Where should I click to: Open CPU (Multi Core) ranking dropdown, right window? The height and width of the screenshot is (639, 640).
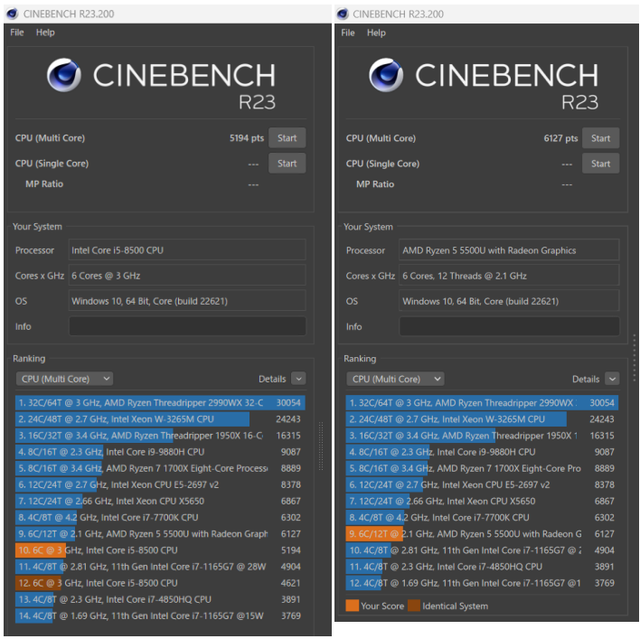tap(395, 379)
